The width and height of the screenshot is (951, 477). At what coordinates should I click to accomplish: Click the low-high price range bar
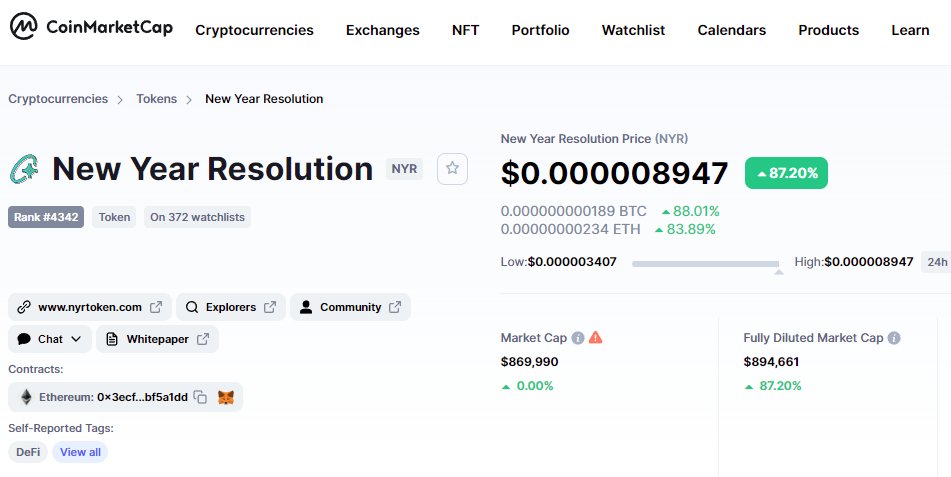706,264
